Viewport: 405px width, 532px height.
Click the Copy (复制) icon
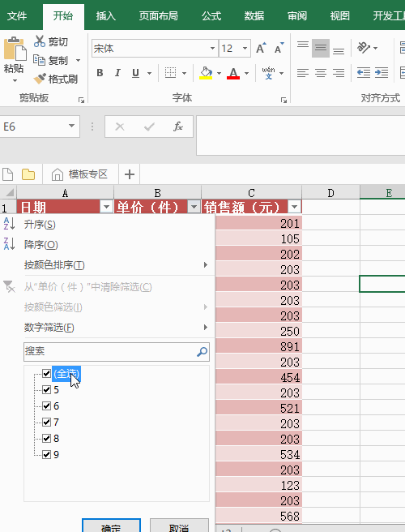pos(39,60)
